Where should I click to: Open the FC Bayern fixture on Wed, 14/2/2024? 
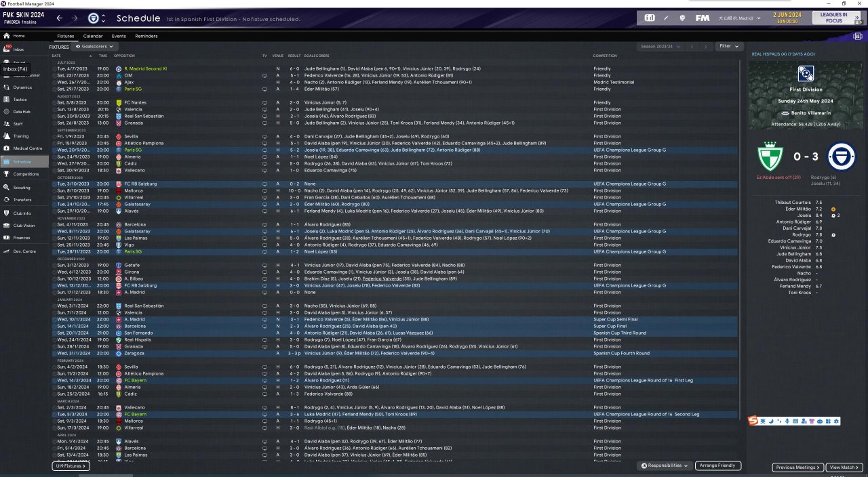tap(393, 380)
